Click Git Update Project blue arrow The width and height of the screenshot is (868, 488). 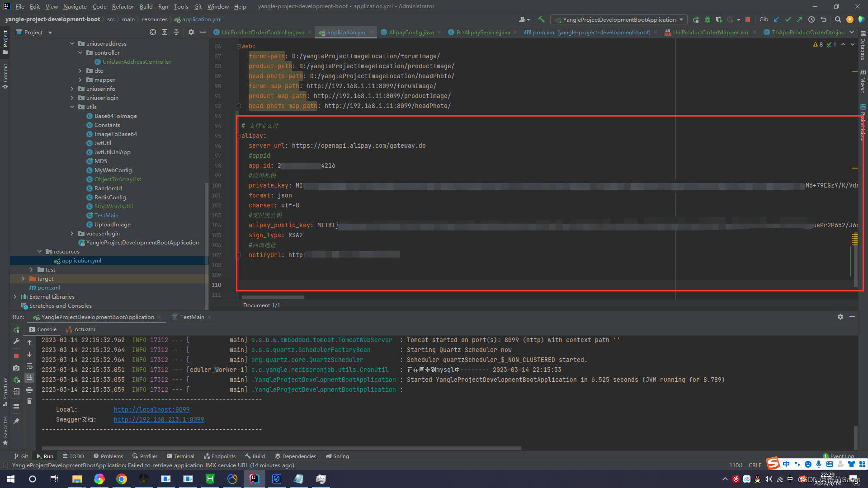(777, 19)
